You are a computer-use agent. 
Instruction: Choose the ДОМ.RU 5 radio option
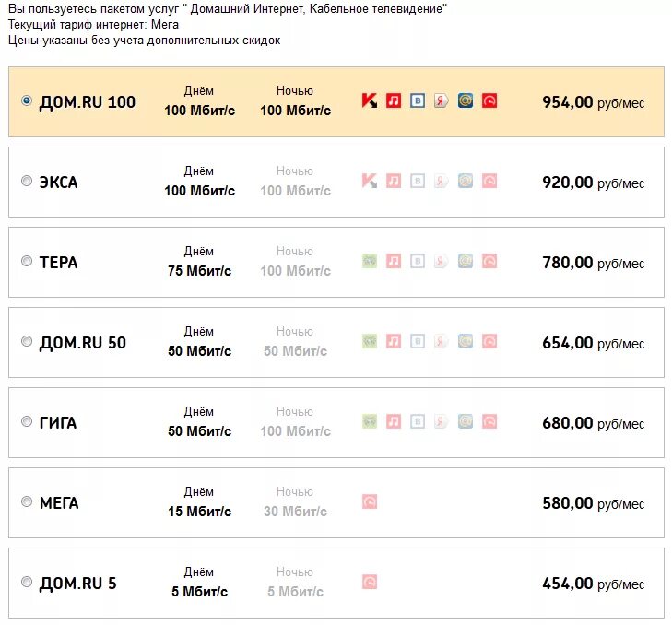tap(27, 583)
